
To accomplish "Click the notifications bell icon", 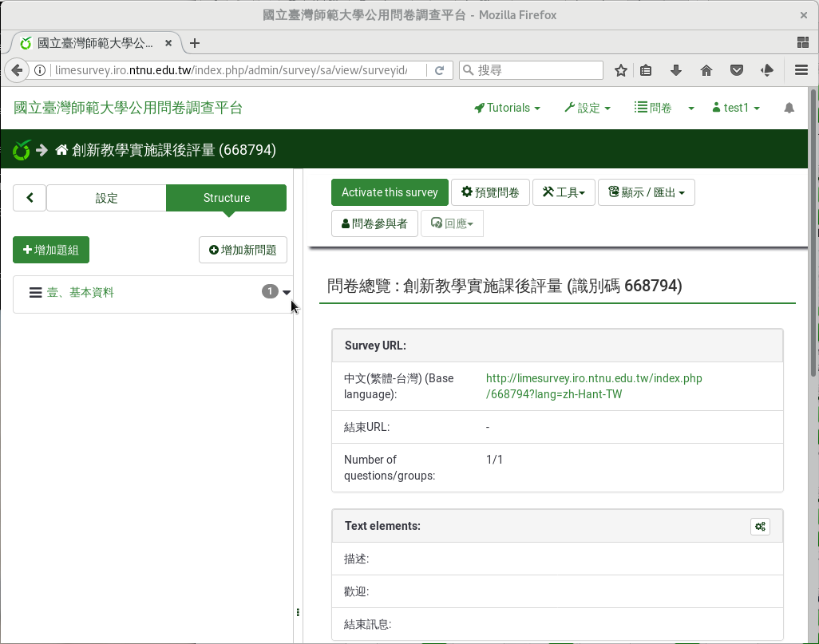I will pyautogui.click(x=789, y=108).
